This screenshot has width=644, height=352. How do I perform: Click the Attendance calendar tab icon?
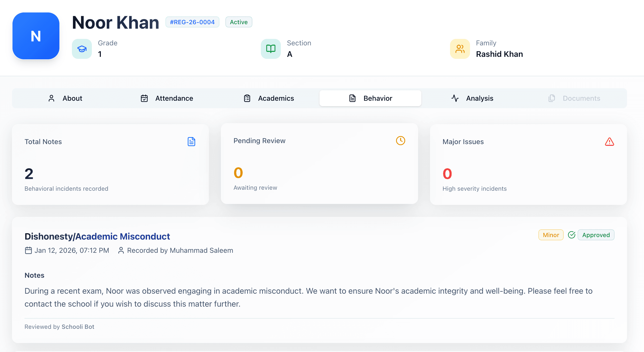pyautogui.click(x=144, y=98)
